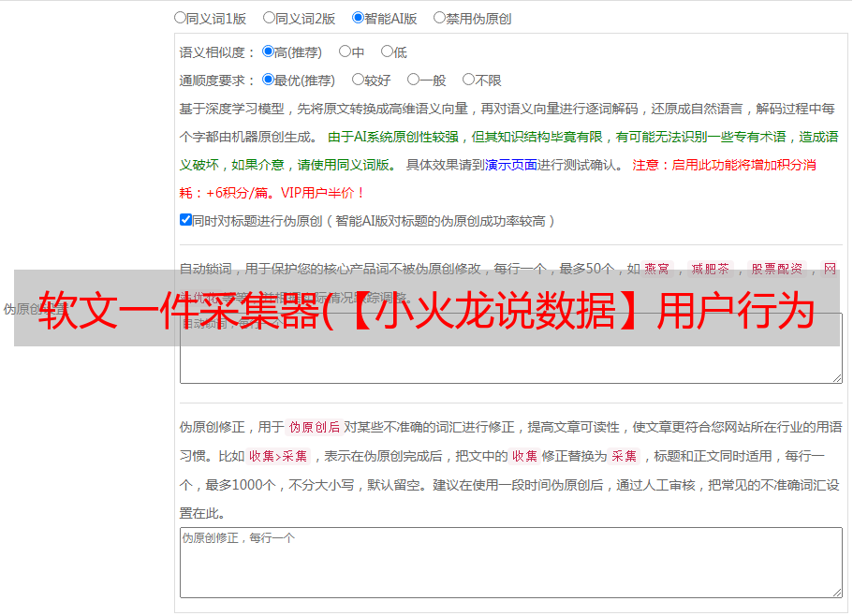Set 通顺度要求 to 最优(推荐)
Screen dimensions: 853x616
tap(268, 80)
